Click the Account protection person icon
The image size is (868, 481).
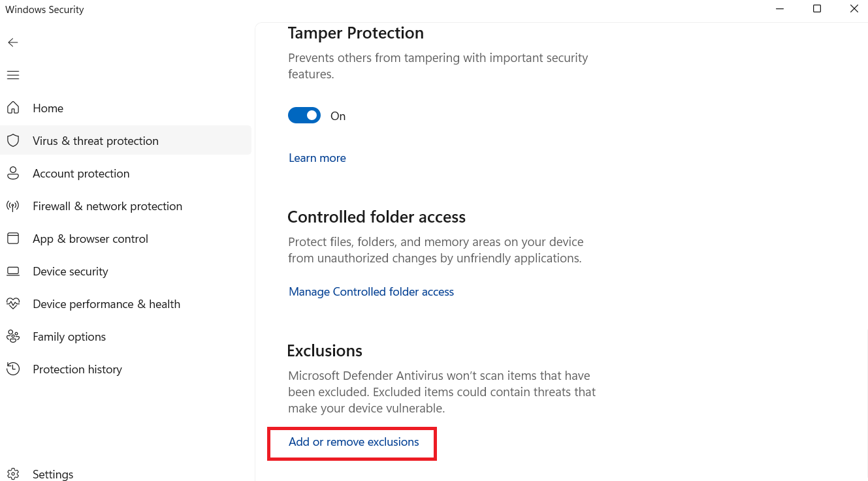click(x=13, y=173)
